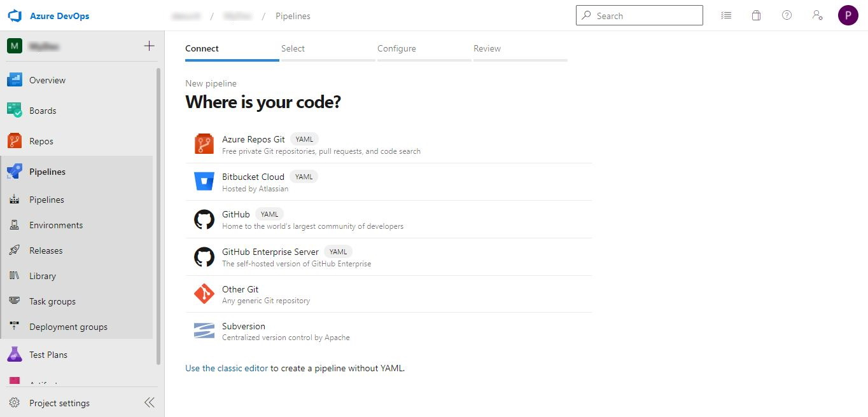Click the Bitbucket Cloud bucket icon
The width and height of the screenshot is (868, 417).
pos(204,182)
